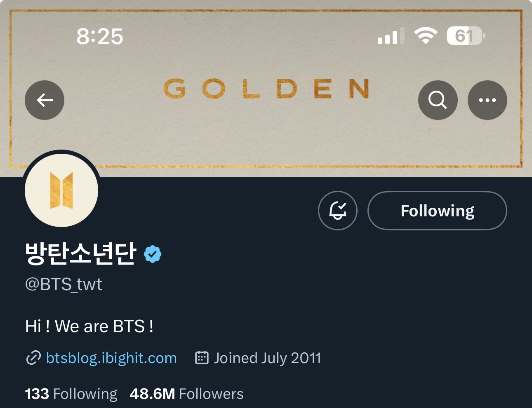The height and width of the screenshot is (408, 532).
Task: Tap the 8:25 status bar clock
Action: [x=100, y=36]
